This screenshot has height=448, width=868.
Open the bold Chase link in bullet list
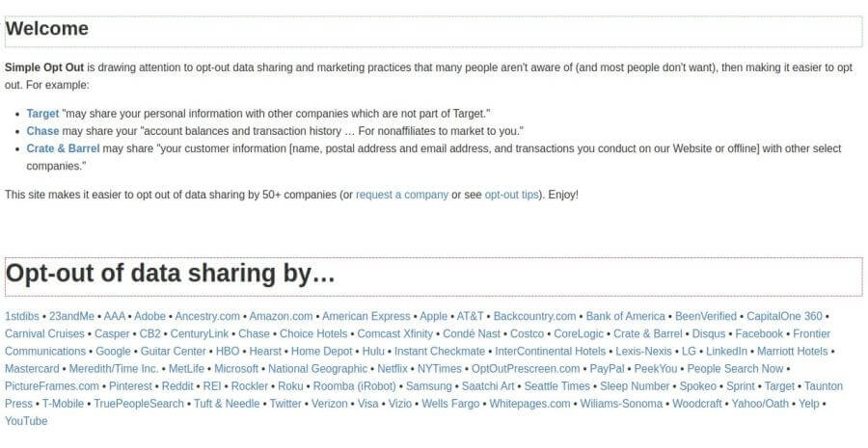42,131
